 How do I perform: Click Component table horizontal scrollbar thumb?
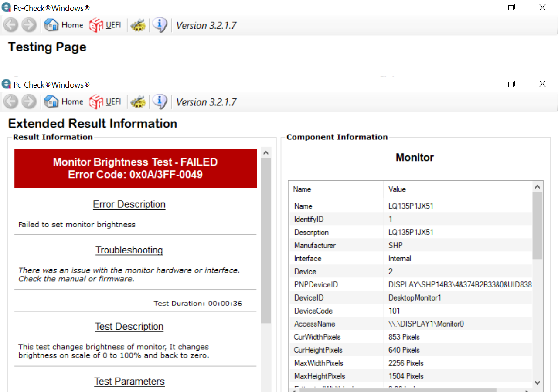coord(398,390)
